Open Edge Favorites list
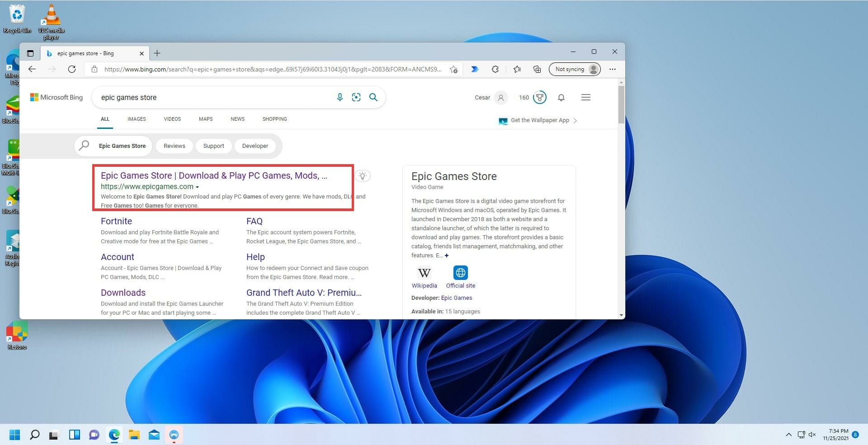Image resolution: width=868 pixels, height=445 pixels. pos(517,69)
